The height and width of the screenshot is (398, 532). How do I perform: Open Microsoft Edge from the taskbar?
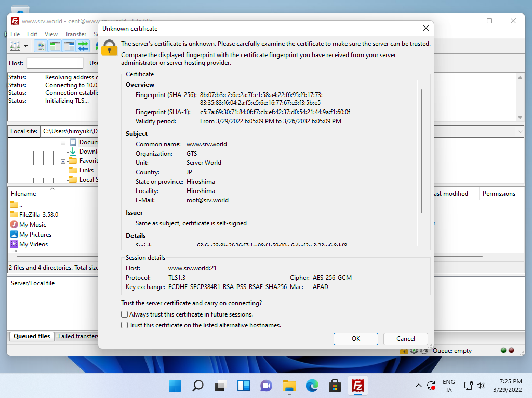tap(312, 386)
